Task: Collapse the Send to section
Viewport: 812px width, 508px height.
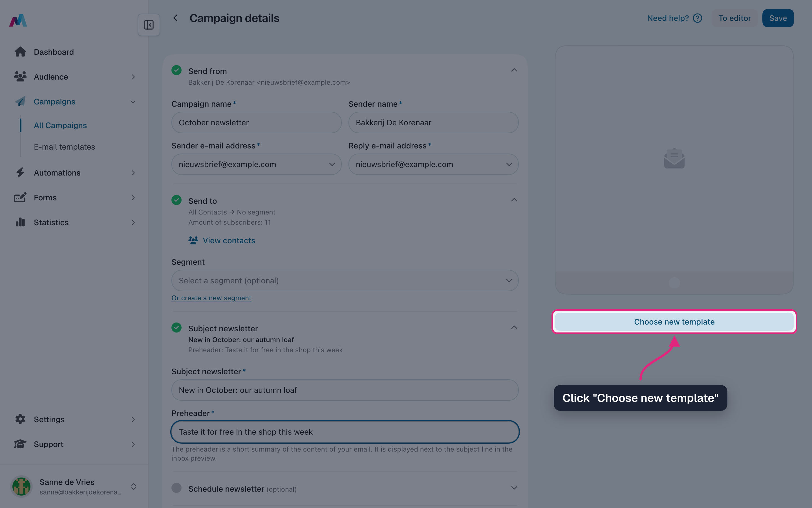Action: [x=514, y=200]
